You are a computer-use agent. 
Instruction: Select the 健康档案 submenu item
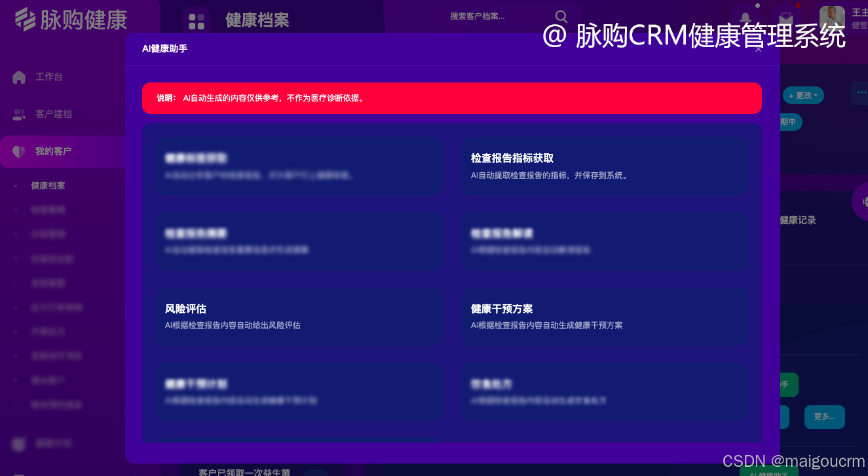click(x=48, y=185)
